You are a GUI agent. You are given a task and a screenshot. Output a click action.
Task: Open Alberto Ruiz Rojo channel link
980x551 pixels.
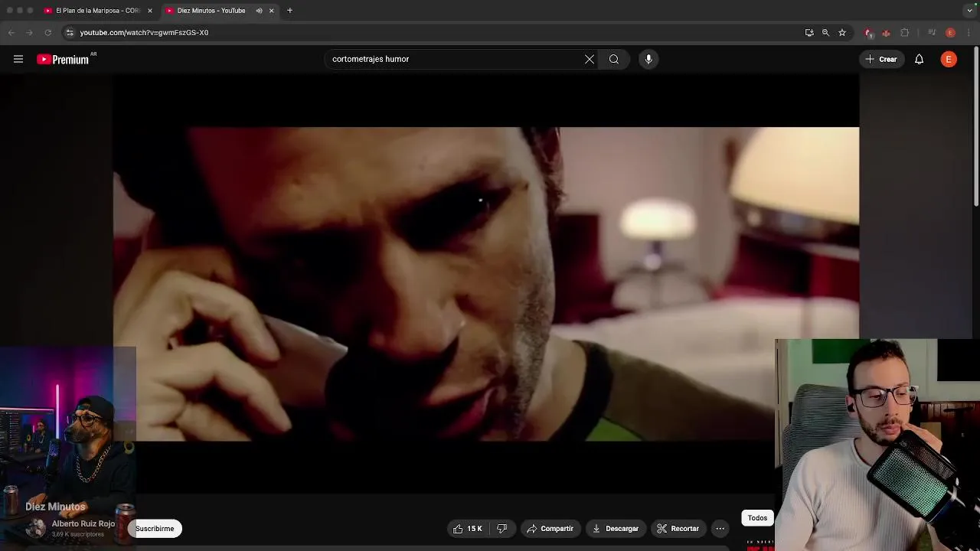coord(83,523)
